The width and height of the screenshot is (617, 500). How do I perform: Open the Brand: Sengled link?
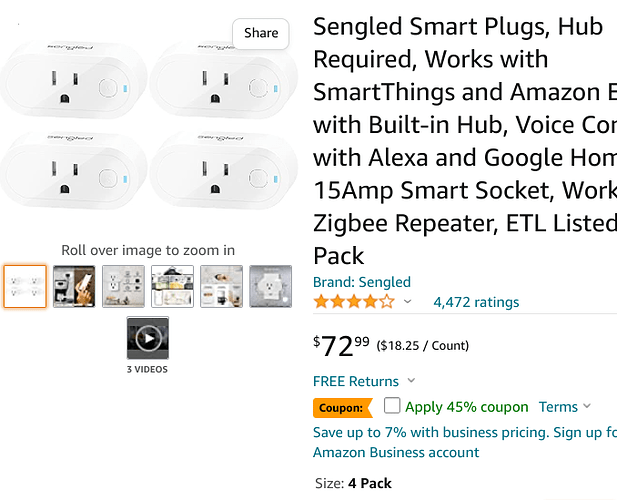coord(362,282)
